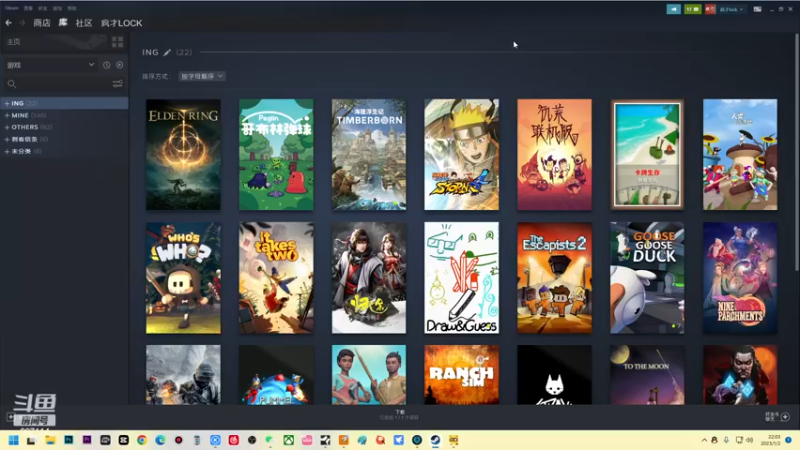Open File Explorer in taskbar

click(50, 440)
